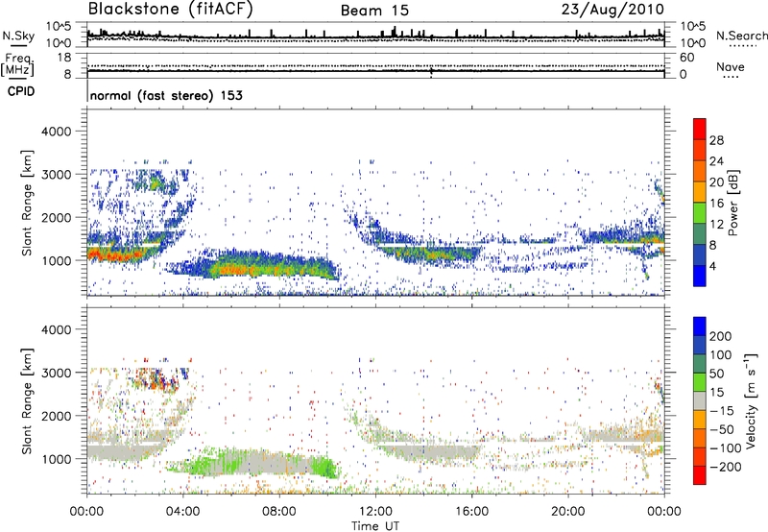Click the date "23/Aug/2010"

[612, 10]
